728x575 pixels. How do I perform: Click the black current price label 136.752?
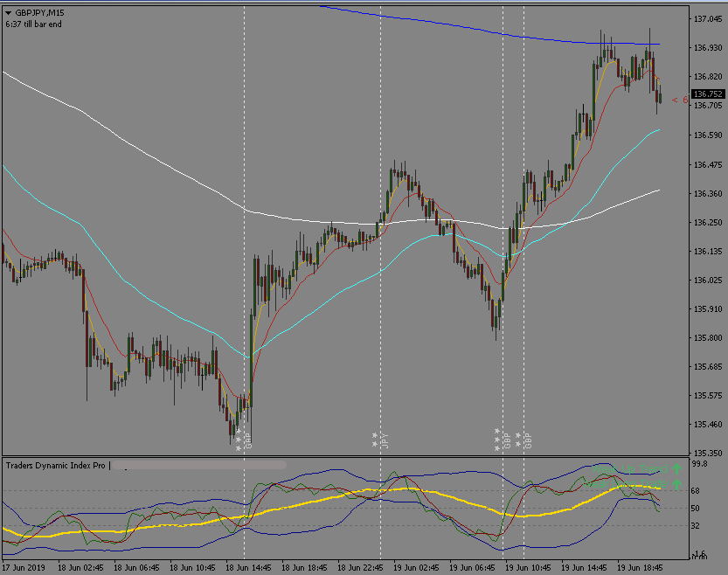click(708, 94)
